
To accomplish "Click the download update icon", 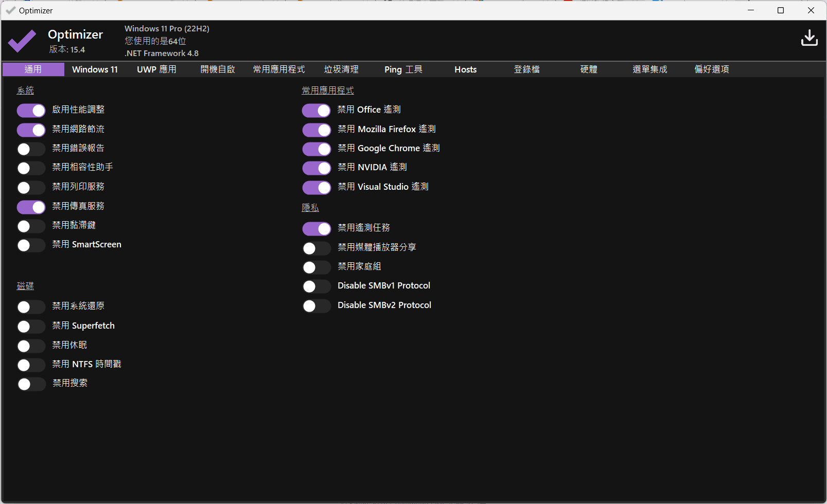I will (x=809, y=38).
